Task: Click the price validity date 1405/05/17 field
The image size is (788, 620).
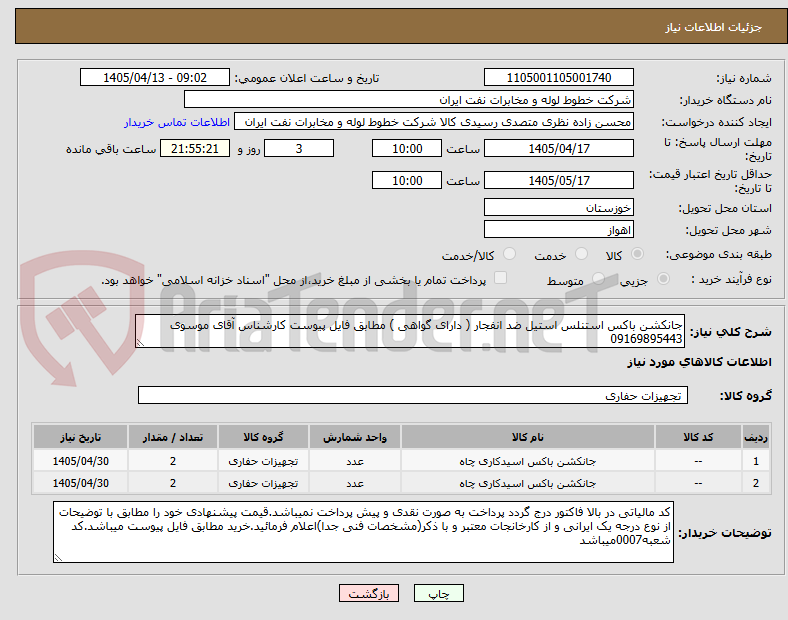Action: 558,180
